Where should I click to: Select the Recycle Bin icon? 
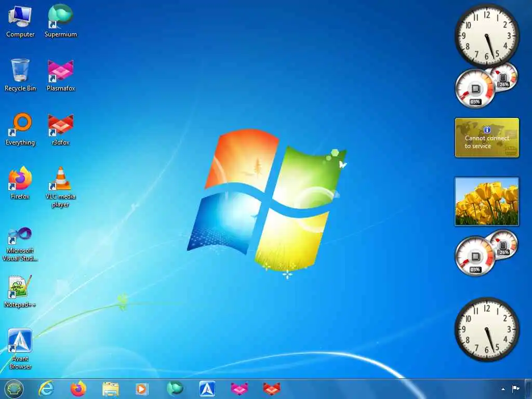point(20,75)
